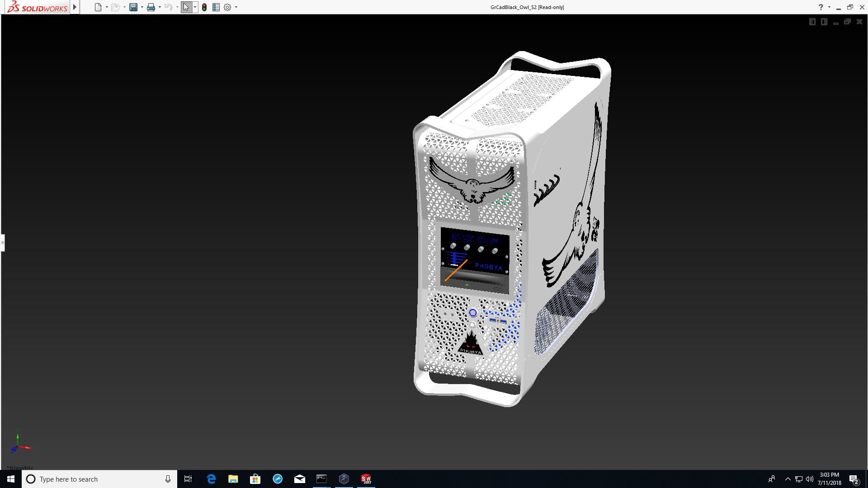Click the SolidWorks logo
Viewport: 868px width, 488px height.
click(38, 7)
